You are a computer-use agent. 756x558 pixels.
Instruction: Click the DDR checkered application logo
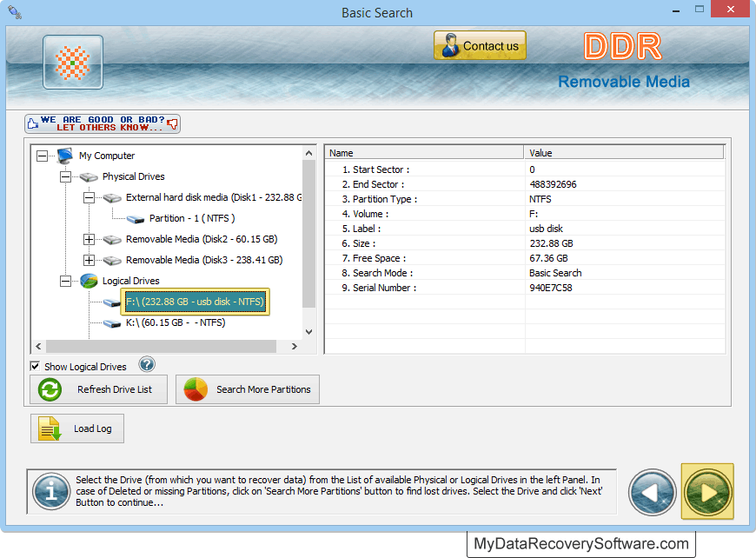(72, 63)
